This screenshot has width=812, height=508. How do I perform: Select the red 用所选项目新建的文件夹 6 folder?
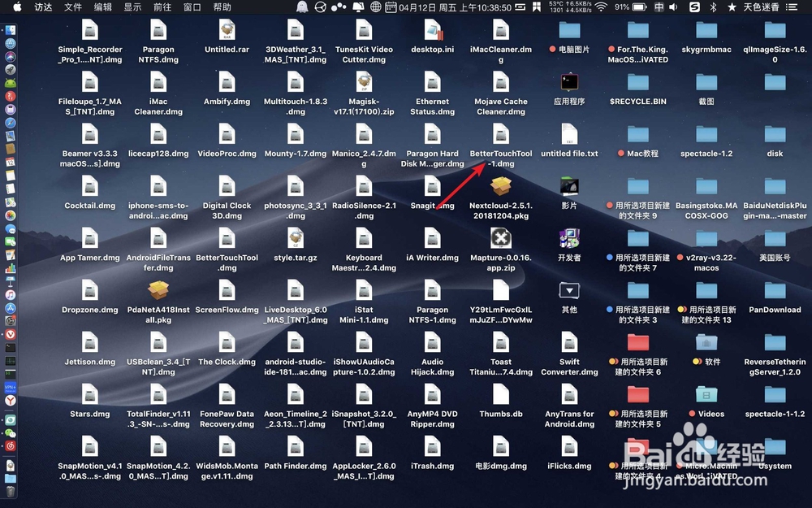point(638,342)
